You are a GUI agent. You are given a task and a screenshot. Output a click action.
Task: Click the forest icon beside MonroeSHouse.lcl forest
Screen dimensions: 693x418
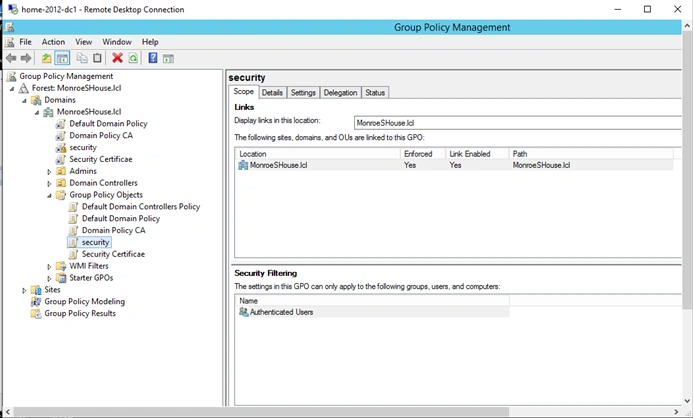23,88
